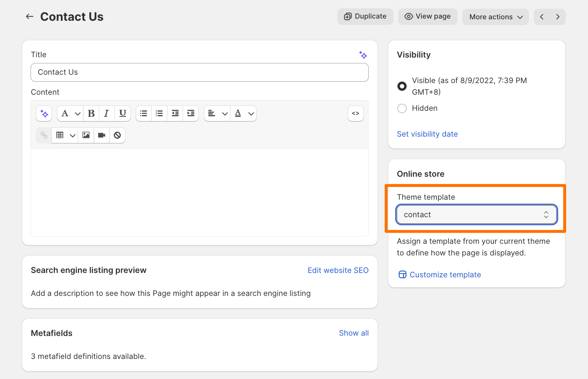This screenshot has height=379, width=588.
Task: Toggle bold formatting in content editor
Action: click(91, 114)
